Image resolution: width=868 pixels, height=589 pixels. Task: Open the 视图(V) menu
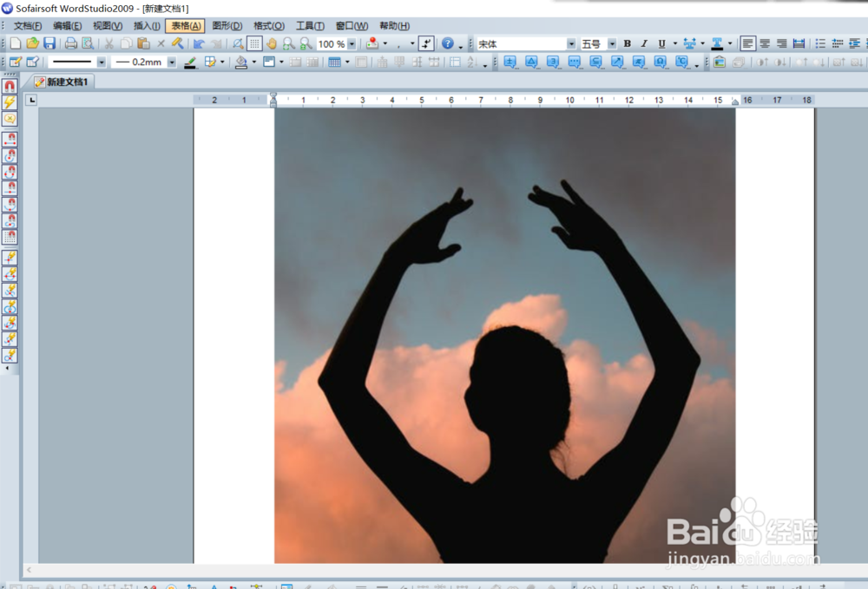tap(108, 26)
